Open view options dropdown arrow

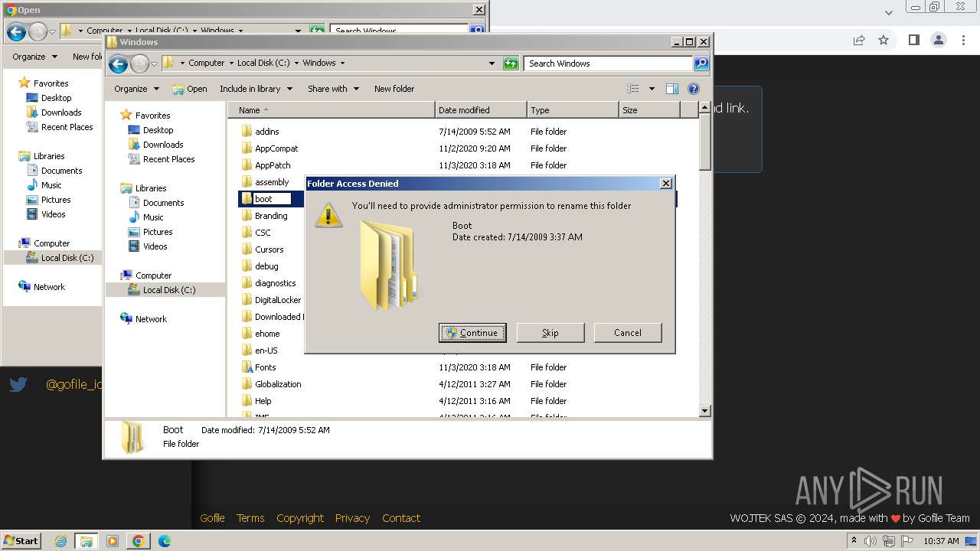652,89
